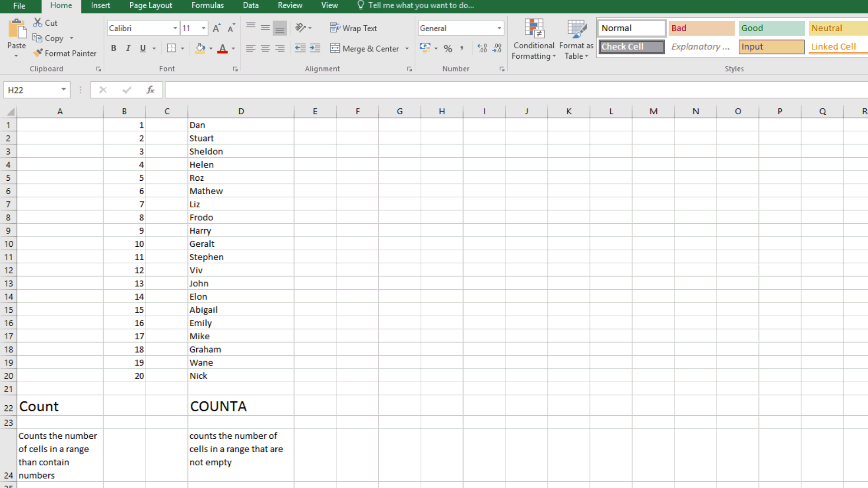Open the Calibri font name dropdown
Screen dimensions: 868x488
[175, 28]
